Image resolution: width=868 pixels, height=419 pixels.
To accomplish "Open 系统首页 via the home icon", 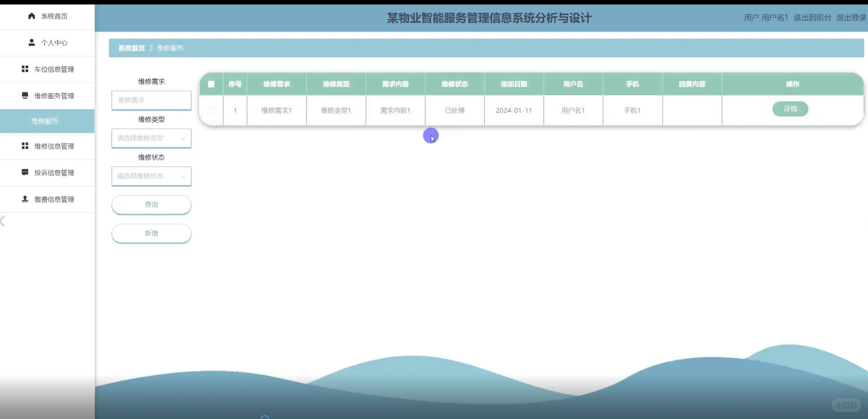I will click(31, 16).
